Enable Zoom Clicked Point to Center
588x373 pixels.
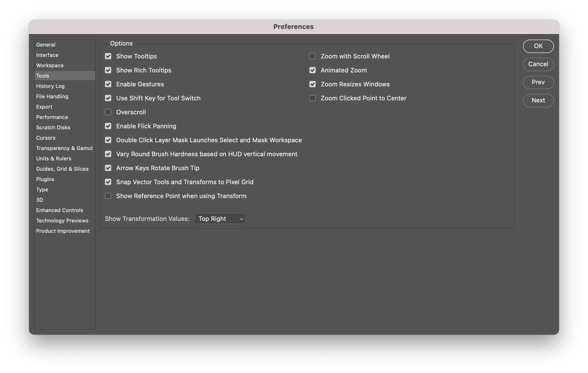tap(313, 98)
